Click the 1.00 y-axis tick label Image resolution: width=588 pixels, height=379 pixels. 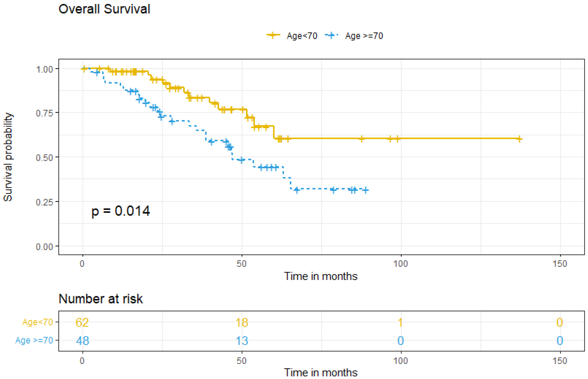44,69
